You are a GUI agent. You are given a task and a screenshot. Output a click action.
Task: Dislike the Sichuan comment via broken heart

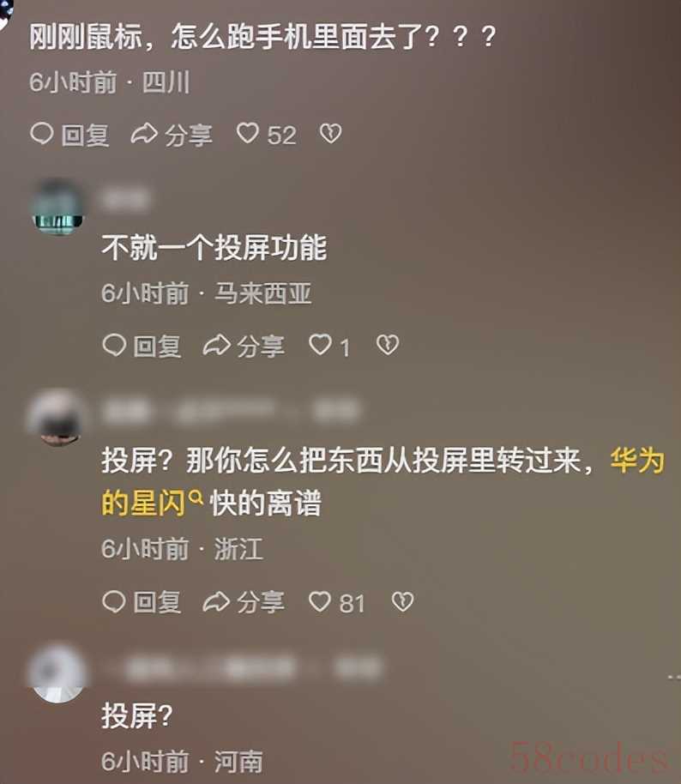(x=330, y=134)
